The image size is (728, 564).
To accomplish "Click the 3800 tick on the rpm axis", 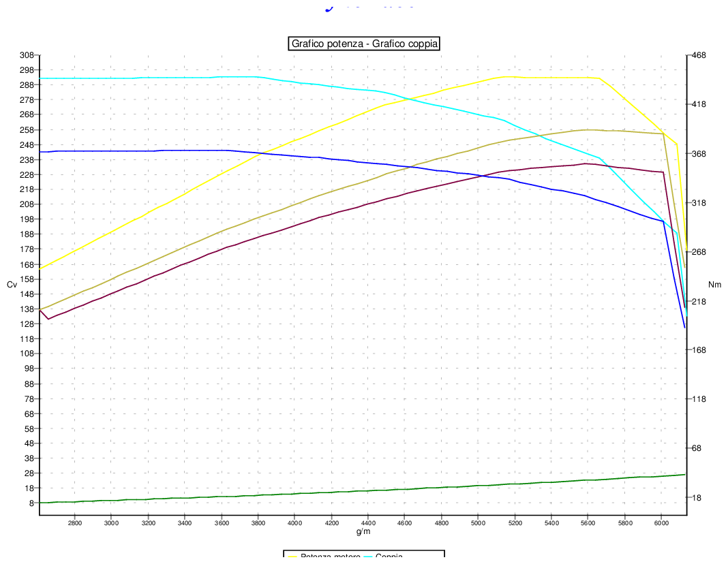I will pyautogui.click(x=258, y=523).
